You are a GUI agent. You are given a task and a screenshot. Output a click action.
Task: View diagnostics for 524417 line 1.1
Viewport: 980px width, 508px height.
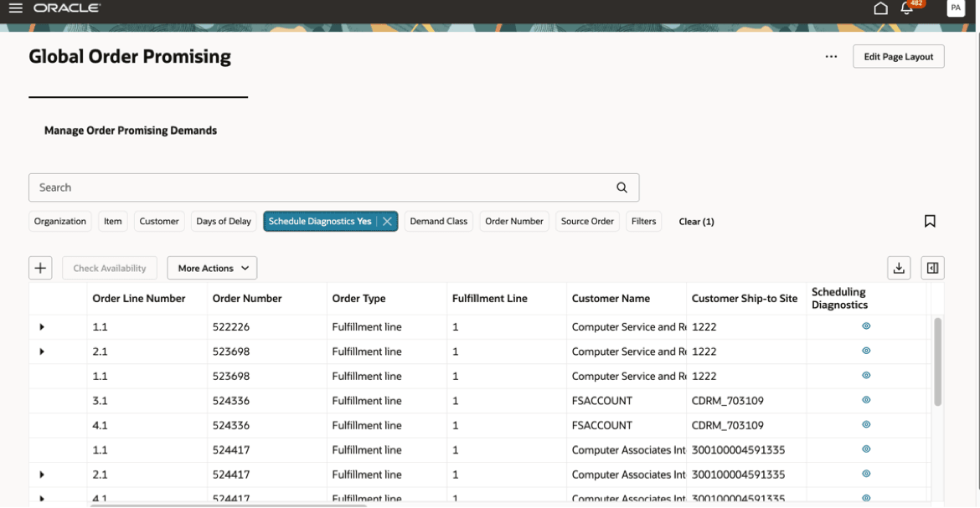(x=866, y=449)
